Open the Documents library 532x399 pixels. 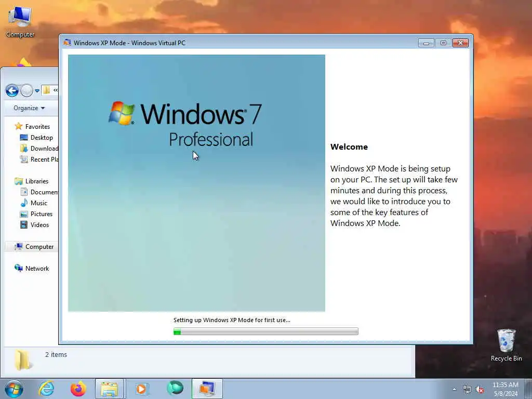point(39,192)
